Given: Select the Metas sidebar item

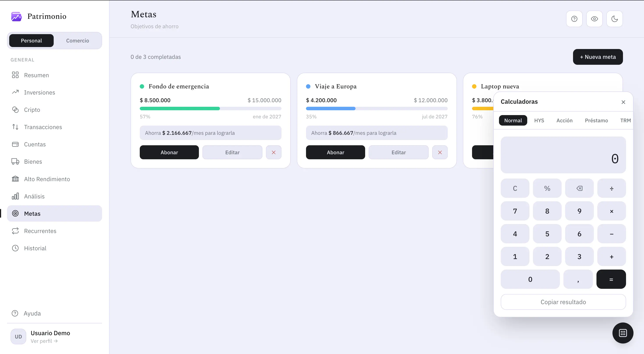Looking at the screenshot, I should [x=55, y=214].
